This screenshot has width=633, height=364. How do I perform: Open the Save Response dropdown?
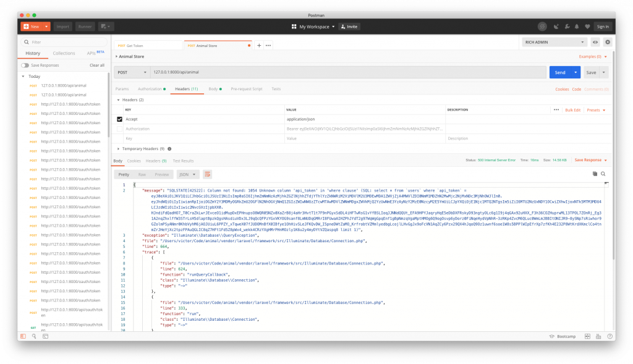[x=590, y=160]
